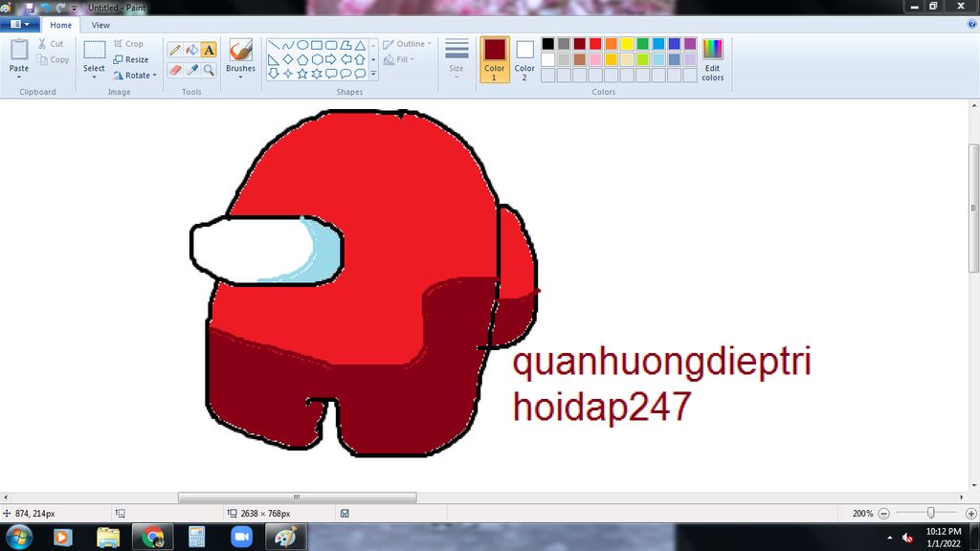Image resolution: width=980 pixels, height=551 pixels.
Task: Choose the Diamond shape
Action: click(287, 59)
